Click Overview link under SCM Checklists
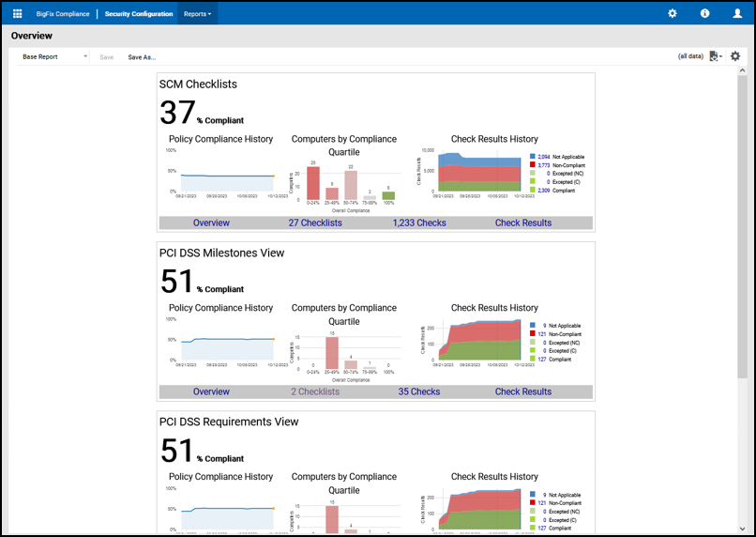This screenshot has height=537, width=756. coord(211,223)
